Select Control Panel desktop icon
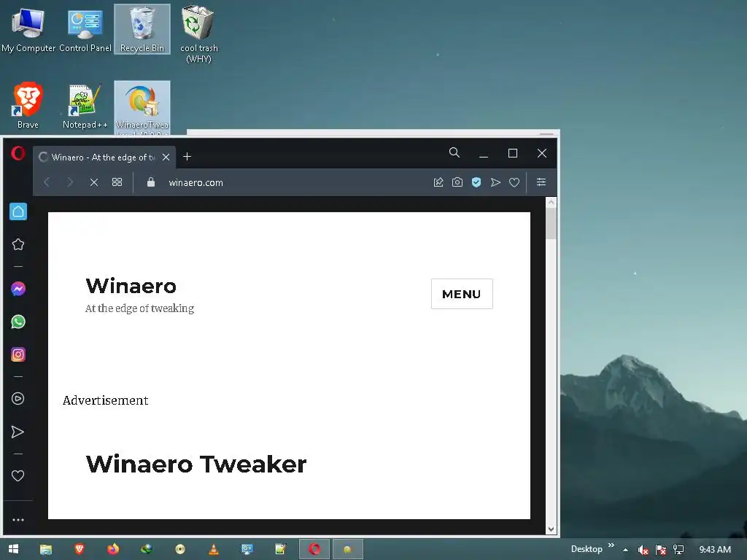The height and width of the screenshot is (560, 747). pos(85,30)
